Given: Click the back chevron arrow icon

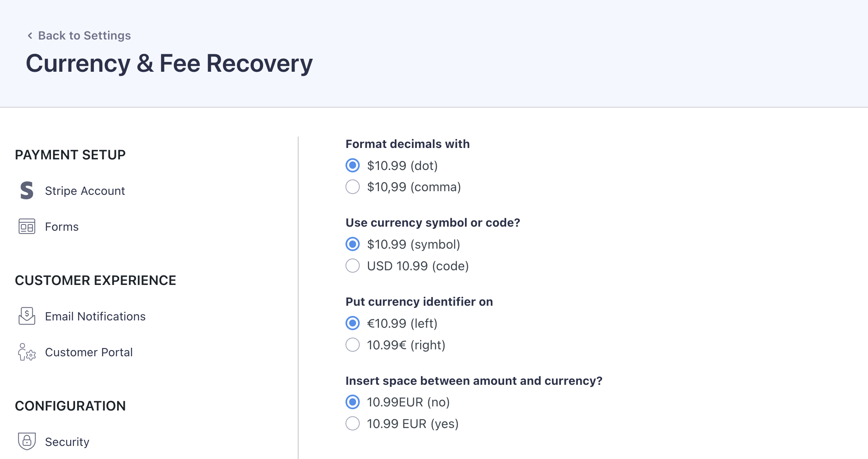Looking at the screenshot, I should tap(30, 36).
